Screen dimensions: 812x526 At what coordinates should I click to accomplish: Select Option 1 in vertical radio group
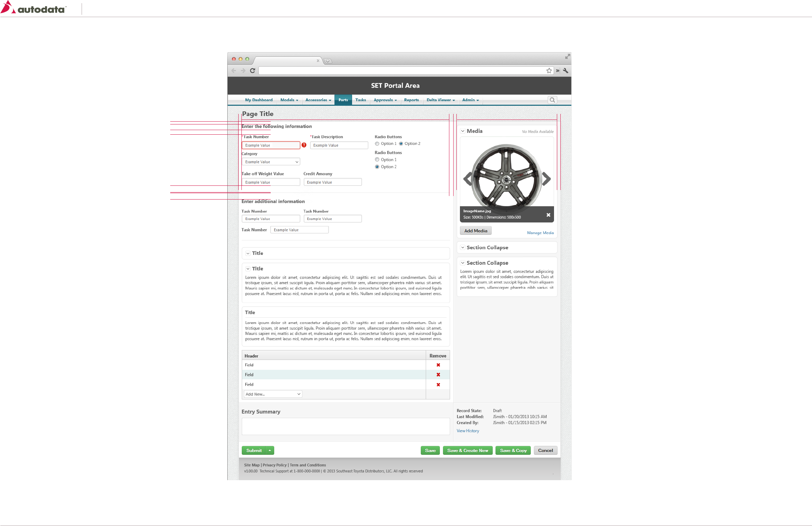[377, 160]
